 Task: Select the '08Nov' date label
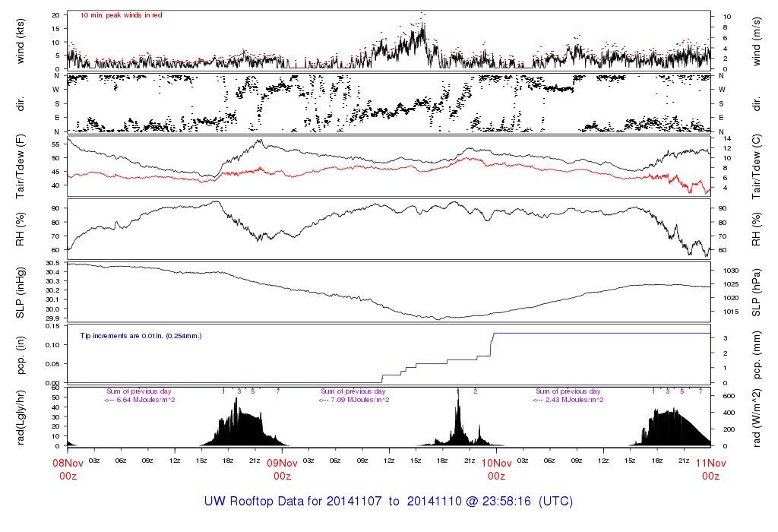[68, 463]
